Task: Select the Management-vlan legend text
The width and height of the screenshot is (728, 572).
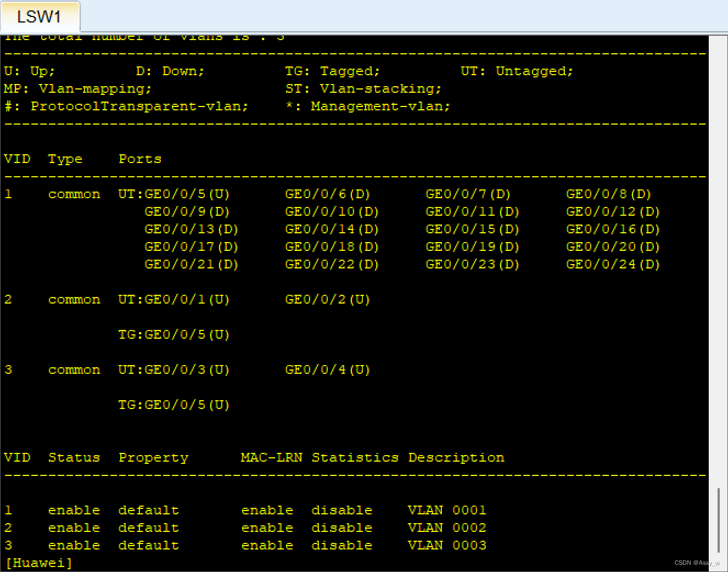Action: pos(379,105)
